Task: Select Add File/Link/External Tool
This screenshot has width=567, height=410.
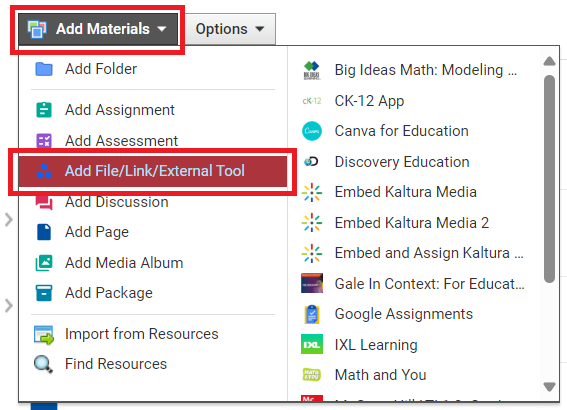Action: (153, 171)
